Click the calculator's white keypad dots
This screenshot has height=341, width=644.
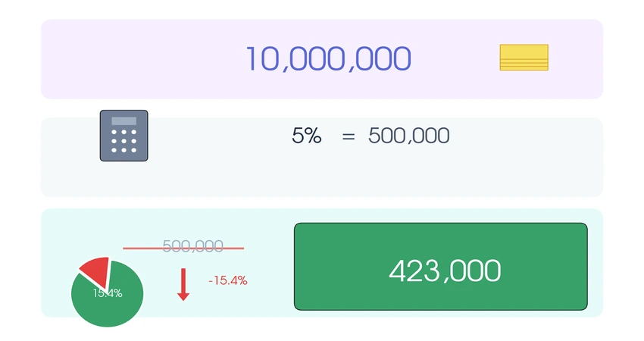[123, 141]
